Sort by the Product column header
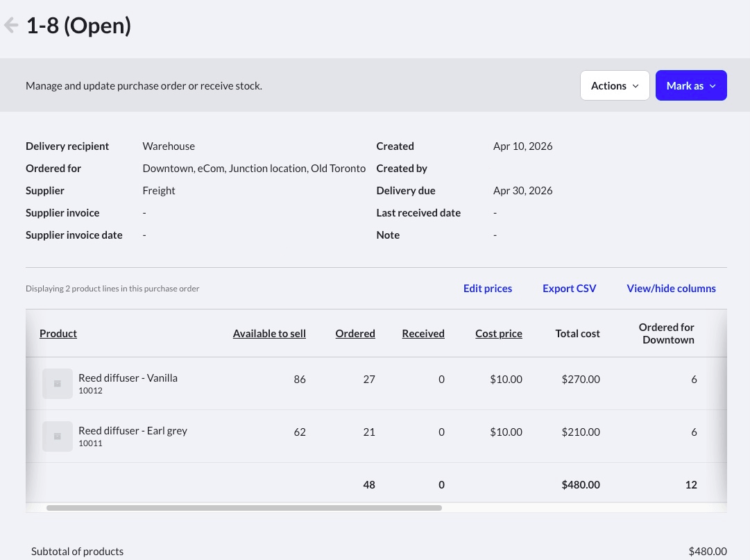The width and height of the screenshot is (750, 560). (58, 333)
